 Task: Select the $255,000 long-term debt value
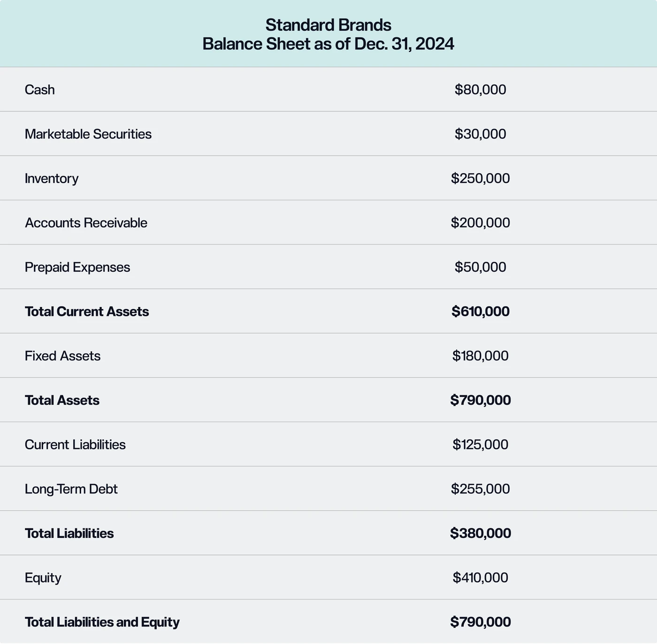click(x=480, y=489)
